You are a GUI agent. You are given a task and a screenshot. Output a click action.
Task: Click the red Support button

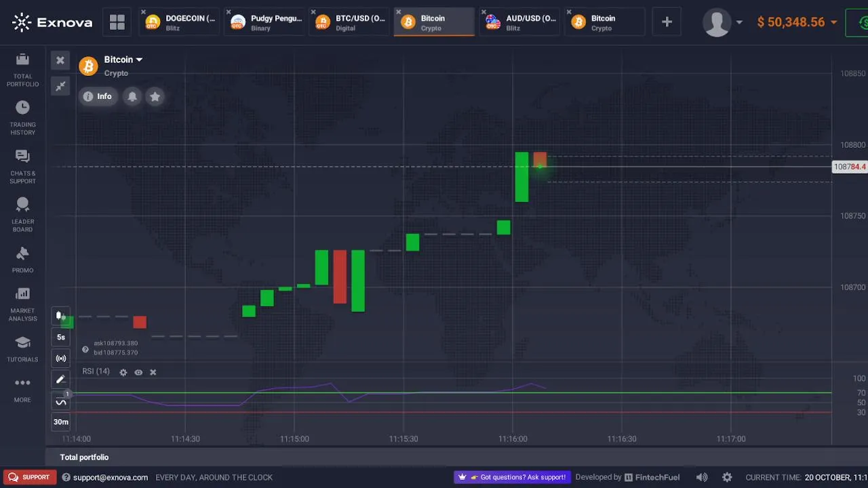[x=29, y=477]
